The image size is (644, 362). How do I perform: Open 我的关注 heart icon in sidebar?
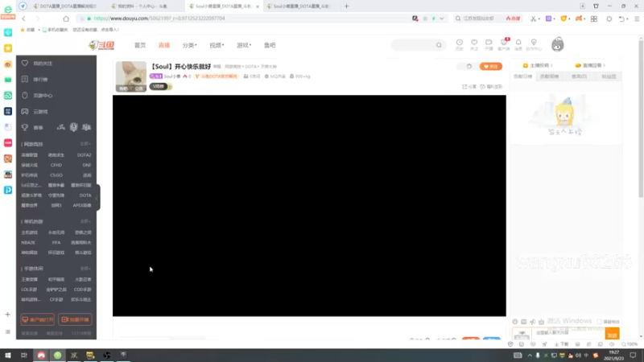25,64
